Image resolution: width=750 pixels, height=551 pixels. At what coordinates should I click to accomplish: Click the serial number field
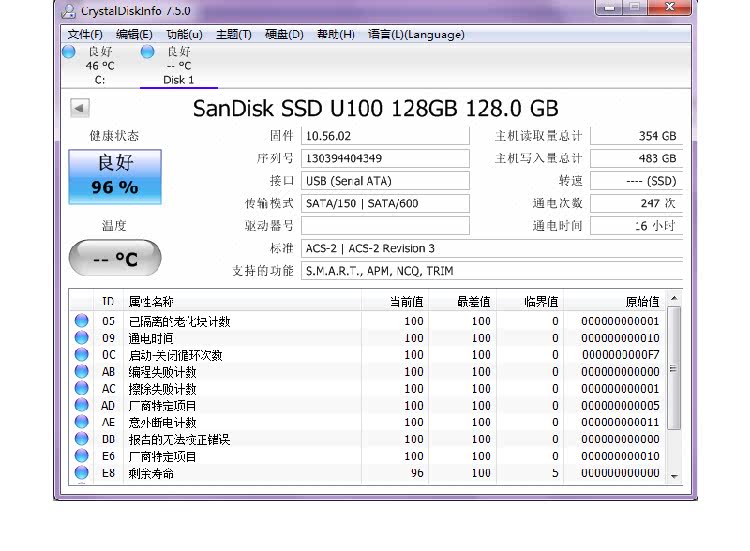coord(385,158)
